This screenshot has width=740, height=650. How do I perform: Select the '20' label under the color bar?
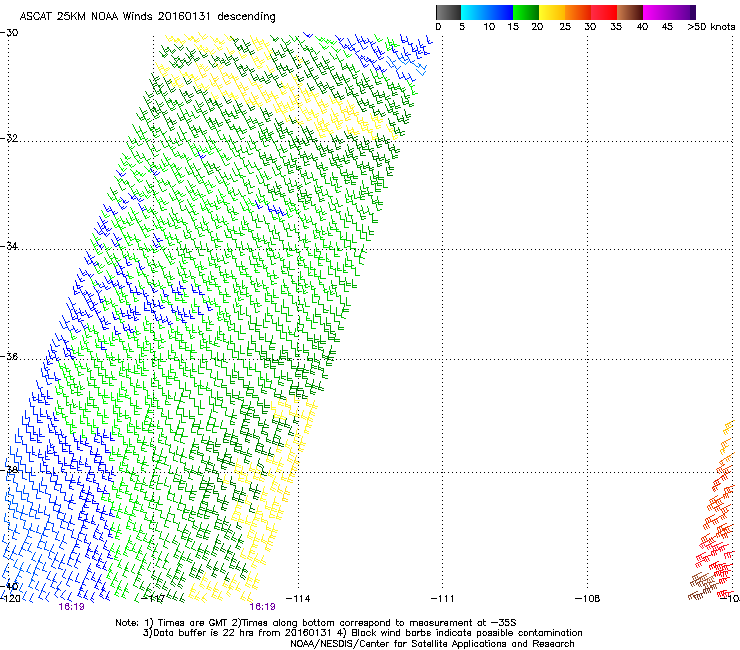537,27
